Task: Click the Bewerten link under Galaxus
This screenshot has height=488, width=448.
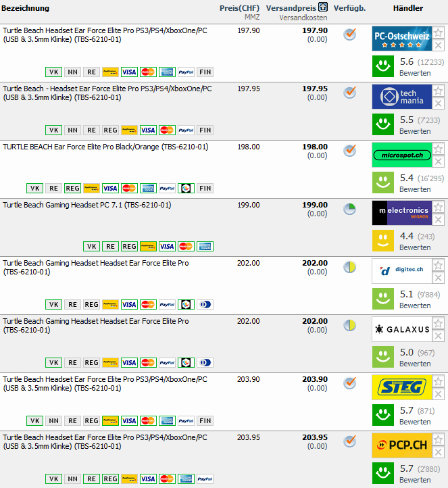Action: tap(414, 364)
